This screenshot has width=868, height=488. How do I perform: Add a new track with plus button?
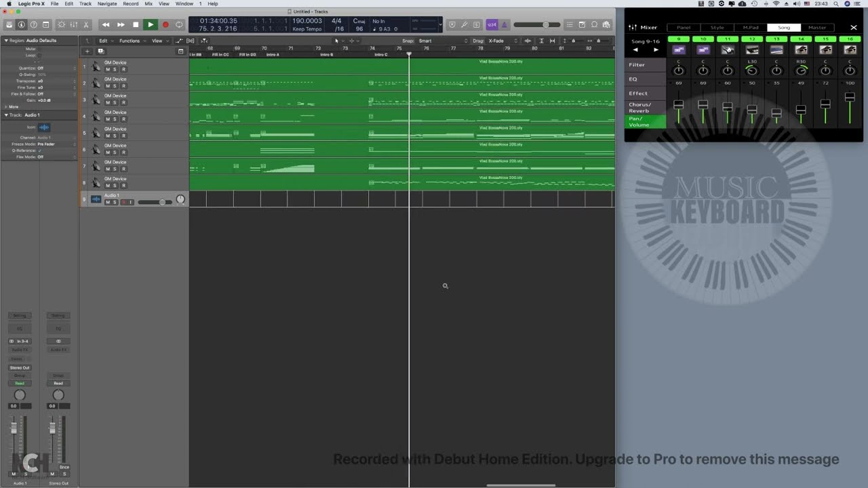(87, 52)
